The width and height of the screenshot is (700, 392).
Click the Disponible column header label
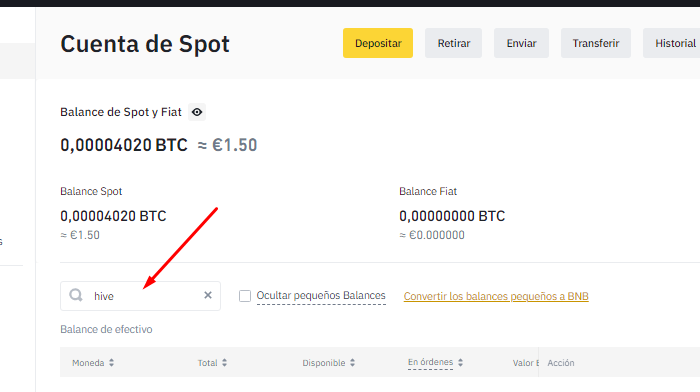pyautogui.click(x=324, y=363)
